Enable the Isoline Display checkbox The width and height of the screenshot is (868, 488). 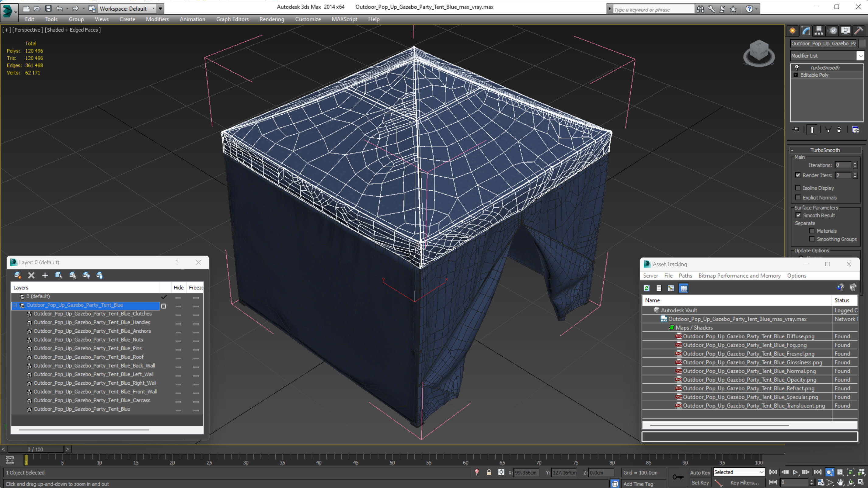[798, 188]
